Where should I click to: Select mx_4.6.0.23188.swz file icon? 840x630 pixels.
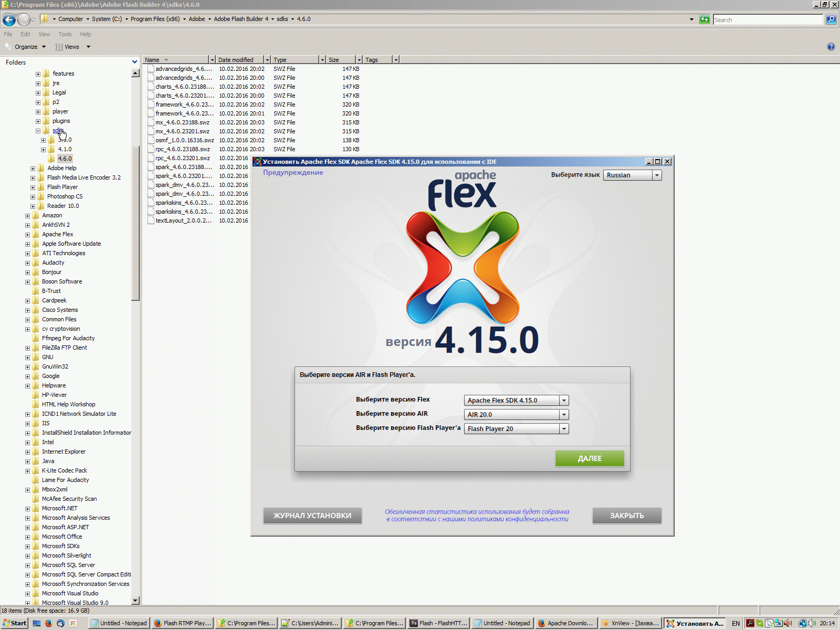pos(151,122)
